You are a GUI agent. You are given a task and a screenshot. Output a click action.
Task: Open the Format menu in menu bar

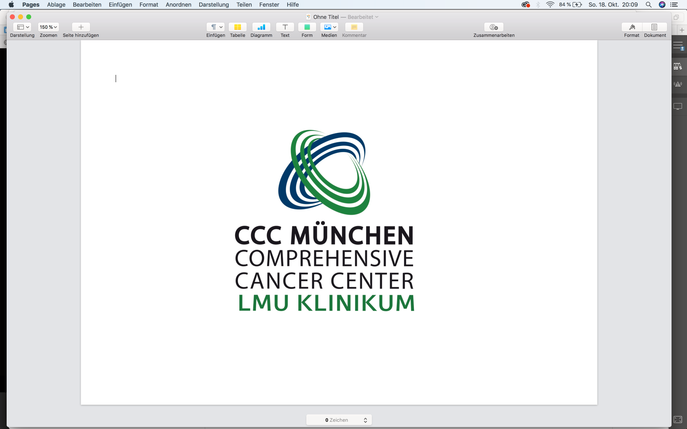149,4
